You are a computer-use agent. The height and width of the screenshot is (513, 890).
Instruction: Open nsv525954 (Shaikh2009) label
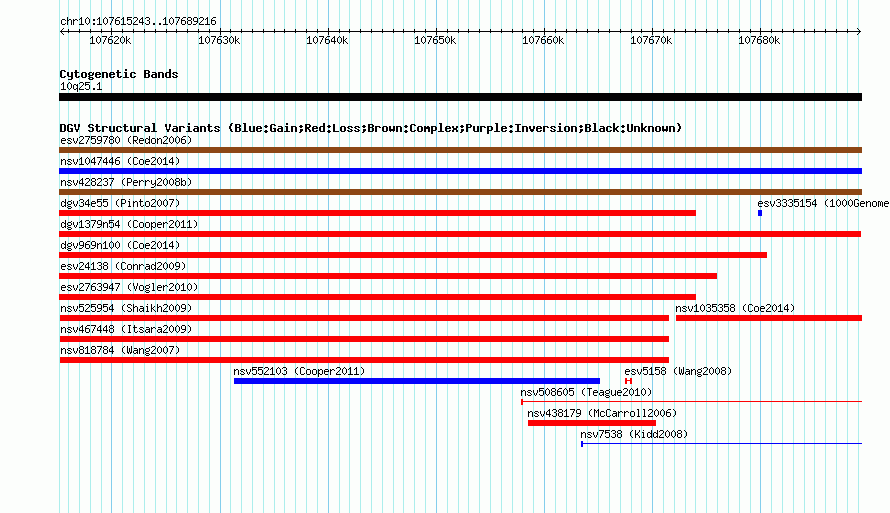(x=126, y=308)
